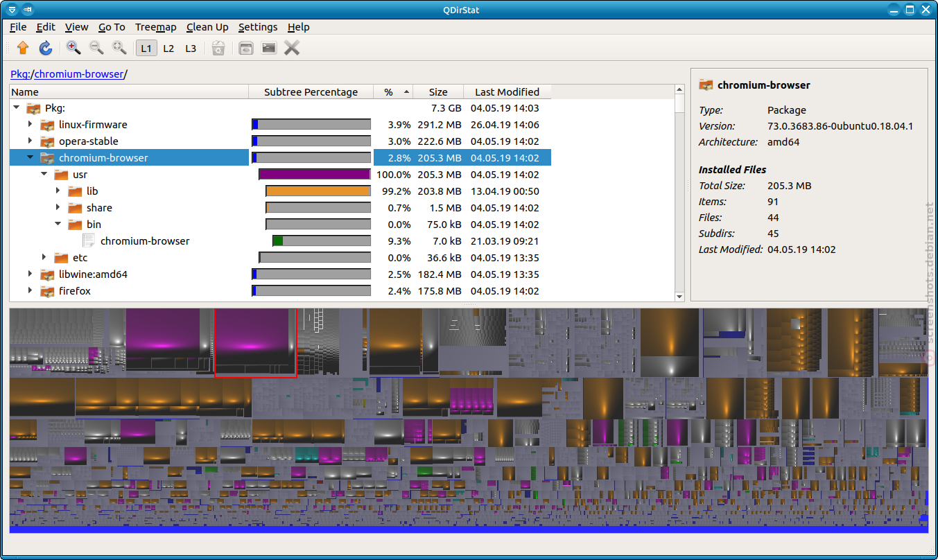Sort by Last Modified column header
The image size is (938, 560).
[x=507, y=92]
